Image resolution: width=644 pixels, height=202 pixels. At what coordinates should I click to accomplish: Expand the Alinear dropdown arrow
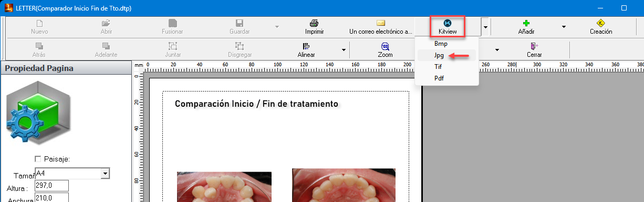coord(344,50)
